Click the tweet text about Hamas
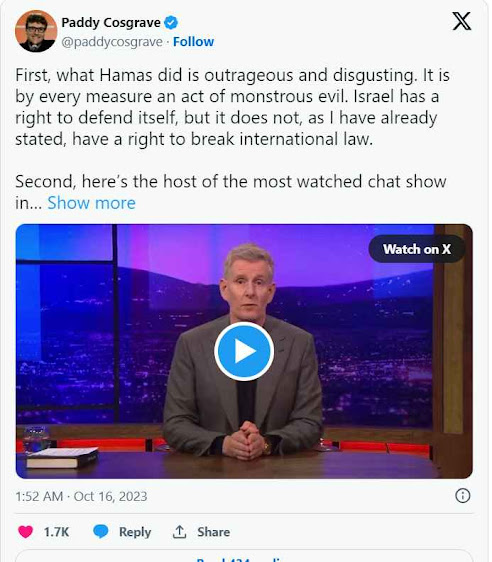 (232, 107)
